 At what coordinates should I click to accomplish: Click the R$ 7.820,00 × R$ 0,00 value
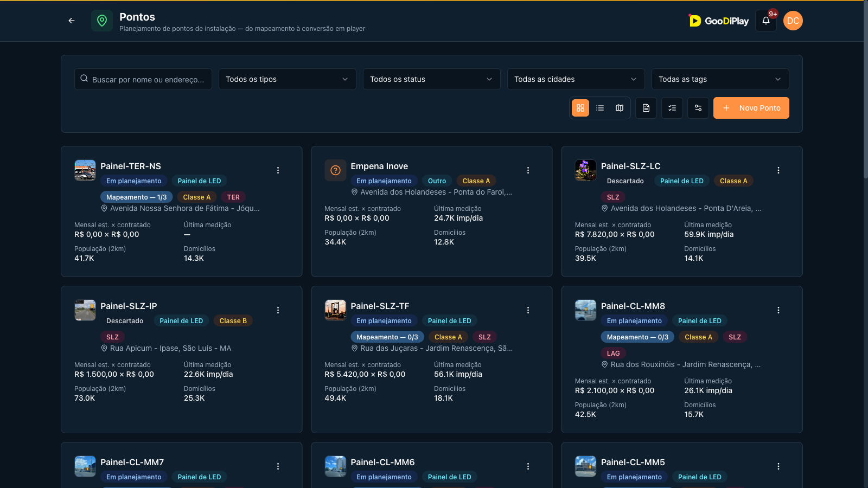click(615, 234)
